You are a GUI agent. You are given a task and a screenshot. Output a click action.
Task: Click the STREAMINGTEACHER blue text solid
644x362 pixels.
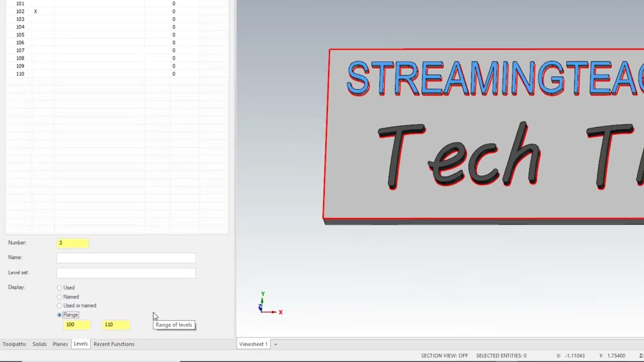pyautogui.click(x=495, y=78)
